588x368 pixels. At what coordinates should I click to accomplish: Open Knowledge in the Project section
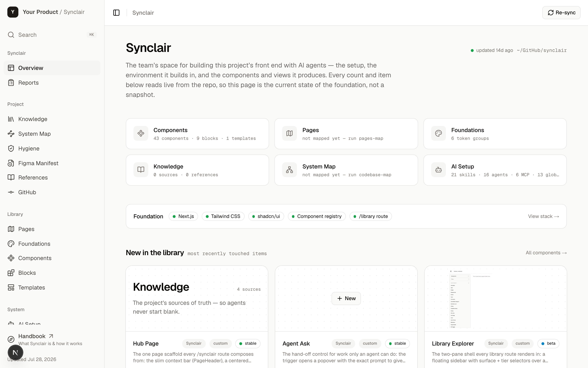52,119
